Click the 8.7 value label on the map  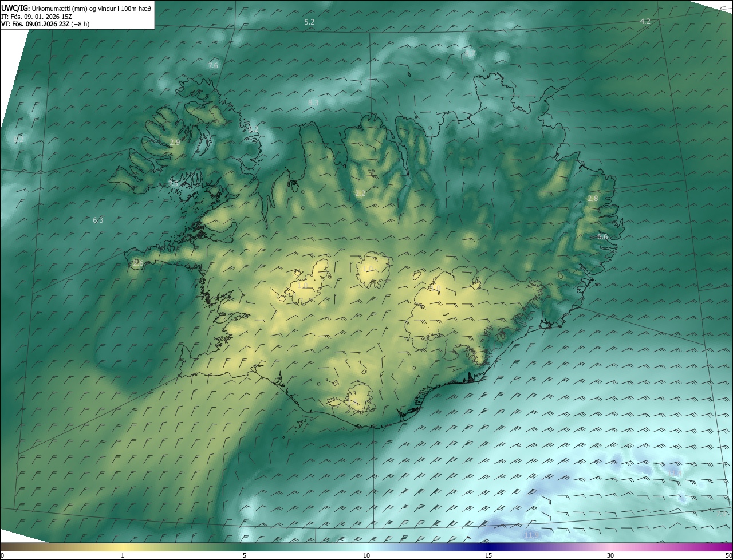click(x=470, y=53)
